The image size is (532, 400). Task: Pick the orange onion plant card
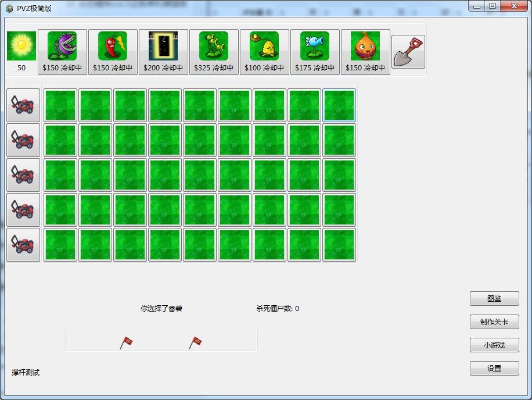point(365,52)
